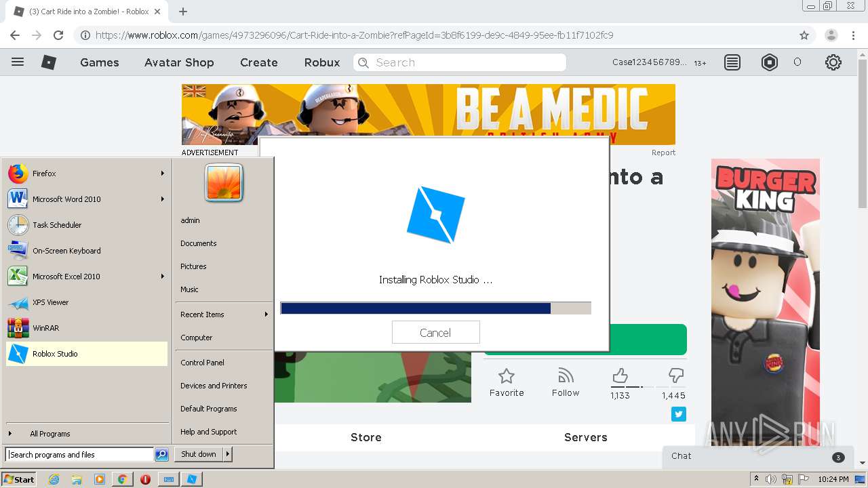
Task: Open Pictures folder from Start menu
Action: 193,266
